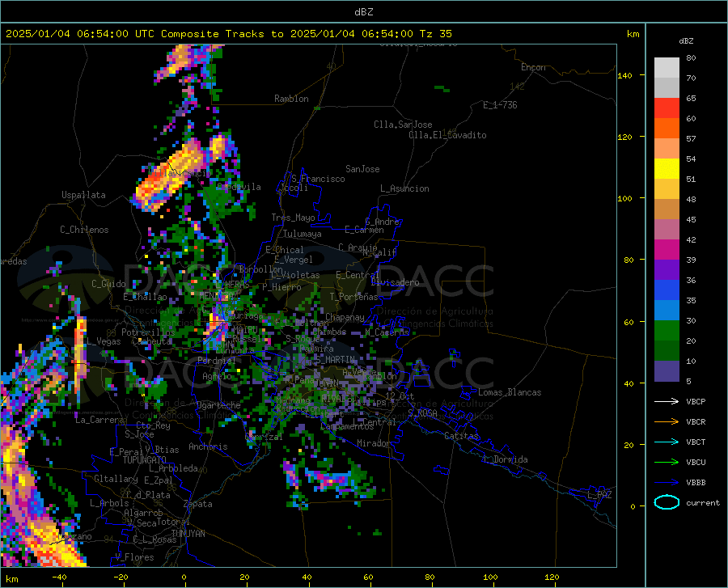Click the Anchoris label
The image size is (728, 588).
click(x=208, y=446)
